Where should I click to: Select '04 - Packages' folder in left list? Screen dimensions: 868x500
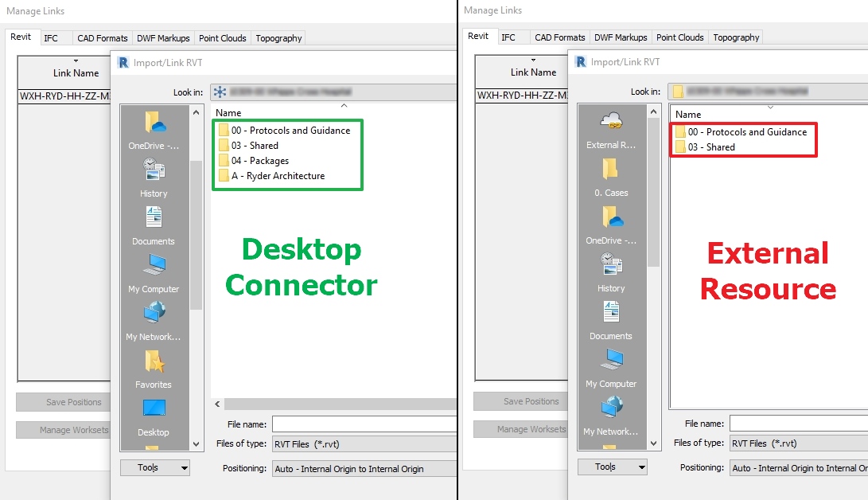pos(254,161)
